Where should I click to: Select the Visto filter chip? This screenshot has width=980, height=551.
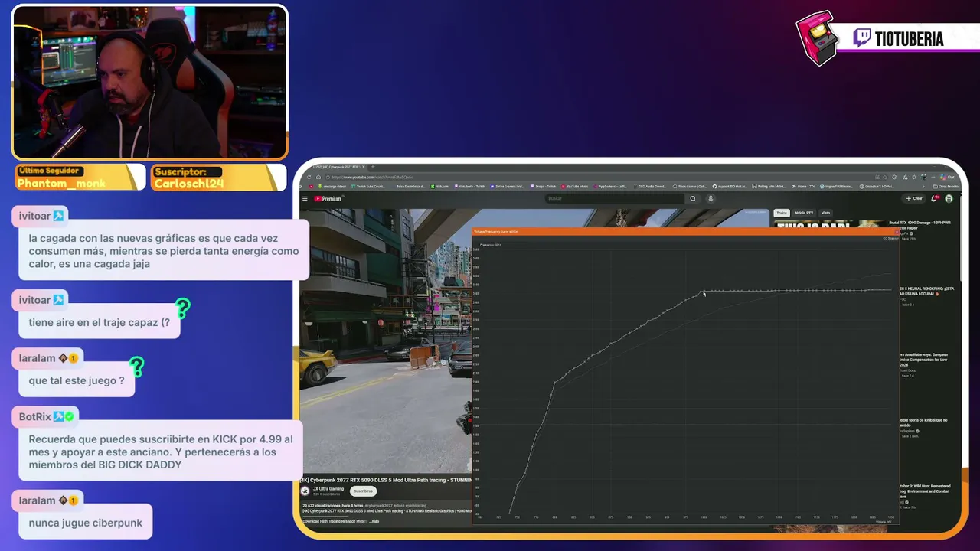point(825,214)
